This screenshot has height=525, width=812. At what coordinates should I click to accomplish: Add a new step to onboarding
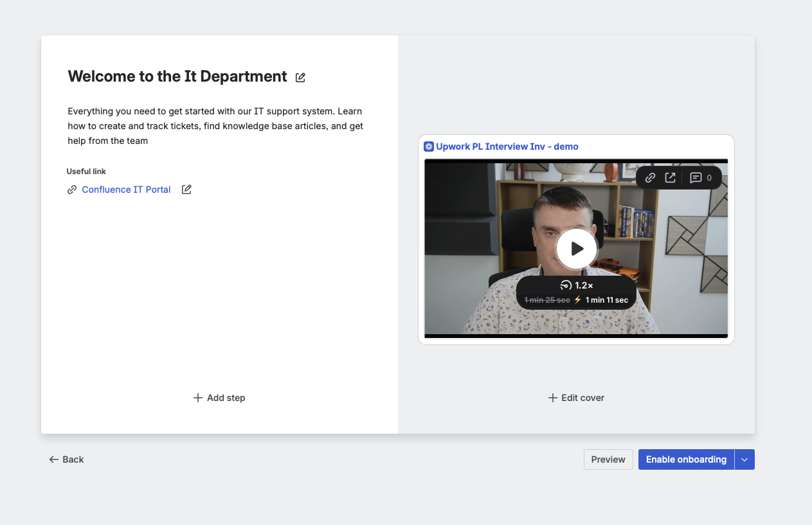[219, 398]
